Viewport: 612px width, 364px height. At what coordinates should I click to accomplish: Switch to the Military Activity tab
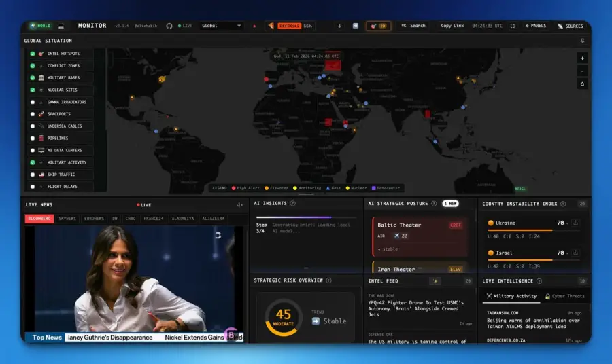(x=511, y=296)
